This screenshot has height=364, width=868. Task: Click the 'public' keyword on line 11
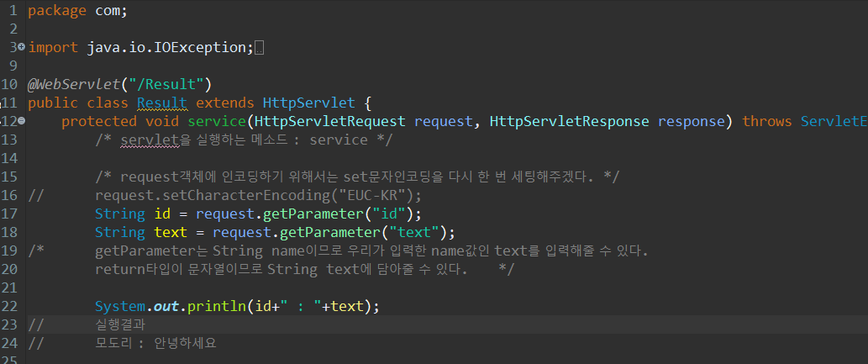click(x=53, y=103)
